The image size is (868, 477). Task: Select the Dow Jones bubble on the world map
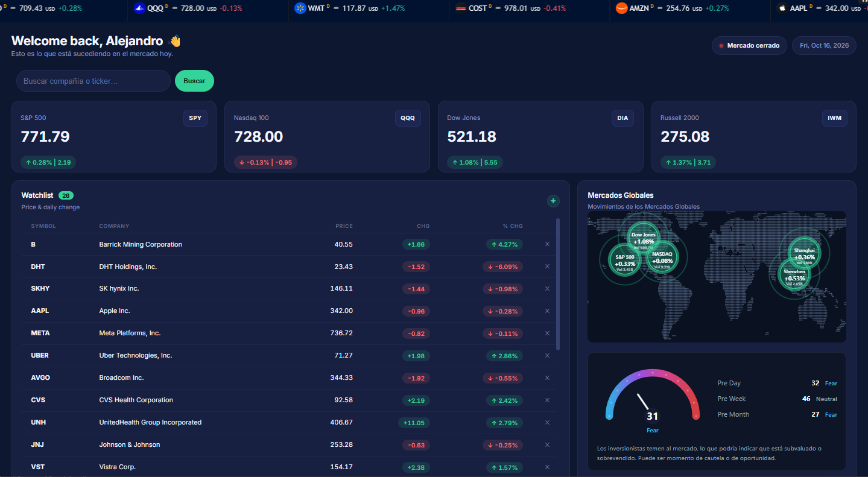coord(644,239)
